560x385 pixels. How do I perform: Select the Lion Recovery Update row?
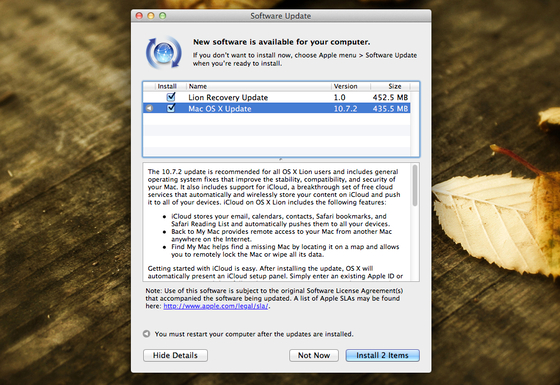click(276, 97)
